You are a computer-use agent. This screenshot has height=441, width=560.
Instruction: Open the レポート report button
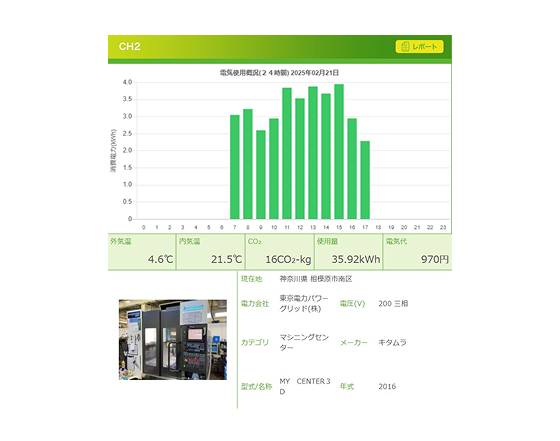tap(419, 46)
